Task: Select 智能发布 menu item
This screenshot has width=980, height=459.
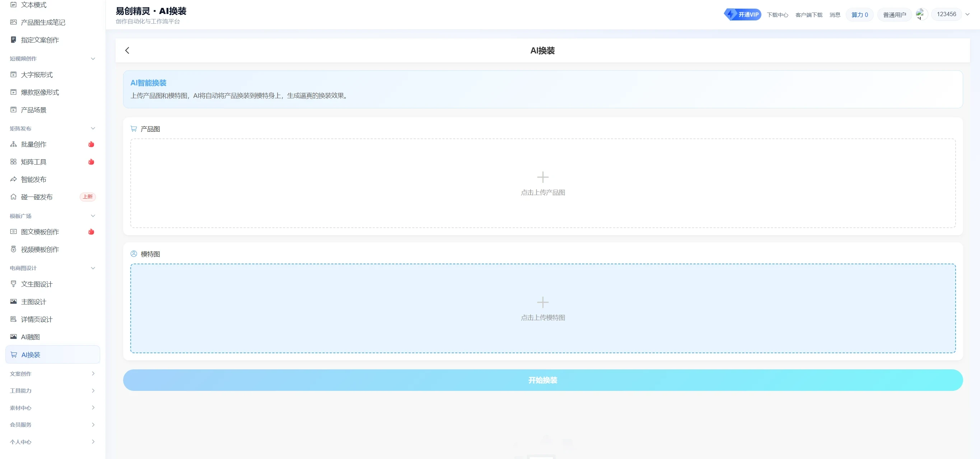Action: point(53,179)
